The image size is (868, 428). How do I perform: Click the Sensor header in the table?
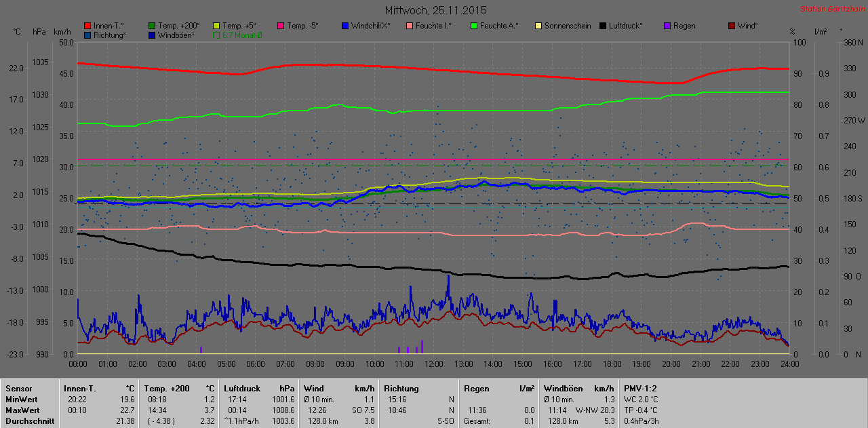click(x=19, y=389)
